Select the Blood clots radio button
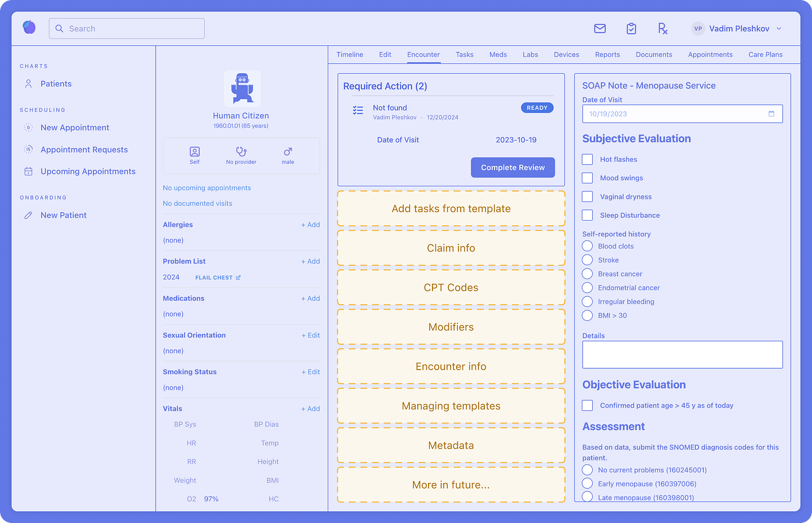The image size is (812, 523). [588, 246]
